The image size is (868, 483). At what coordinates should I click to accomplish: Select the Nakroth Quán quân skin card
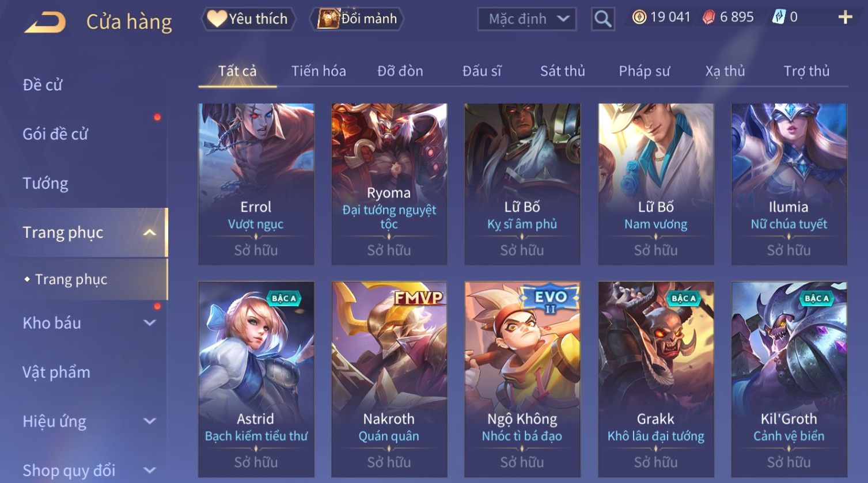pyautogui.click(x=389, y=379)
